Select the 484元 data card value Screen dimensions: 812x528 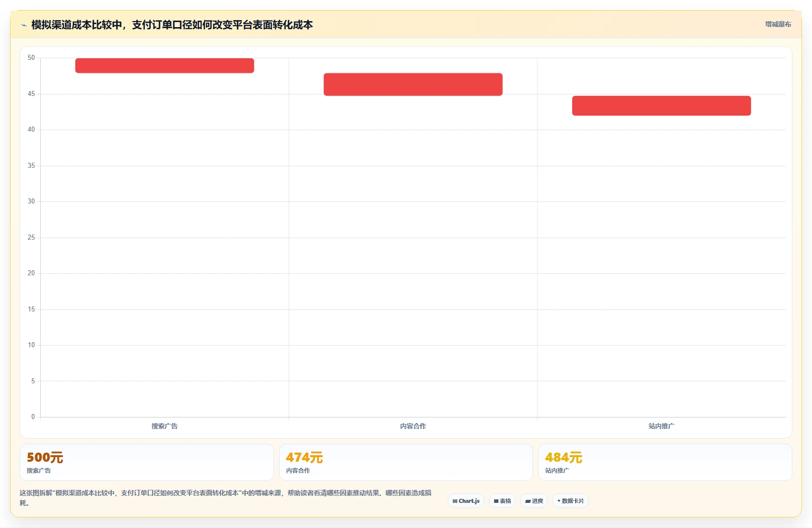click(563, 458)
